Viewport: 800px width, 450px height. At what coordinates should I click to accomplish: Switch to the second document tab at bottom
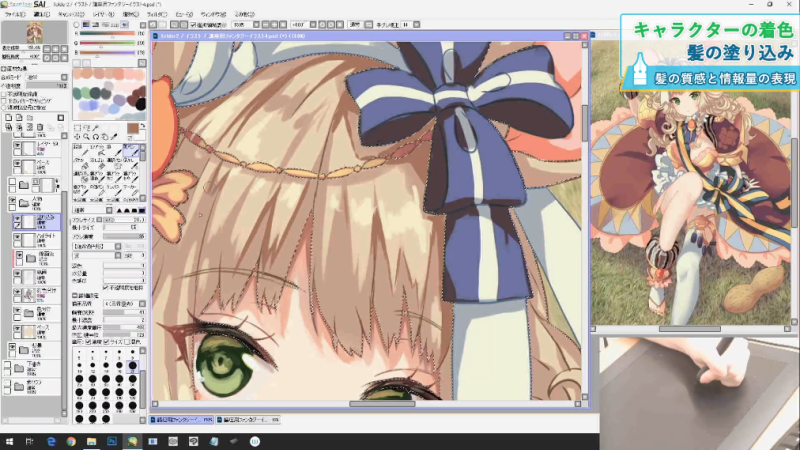click(x=248, y=419)
